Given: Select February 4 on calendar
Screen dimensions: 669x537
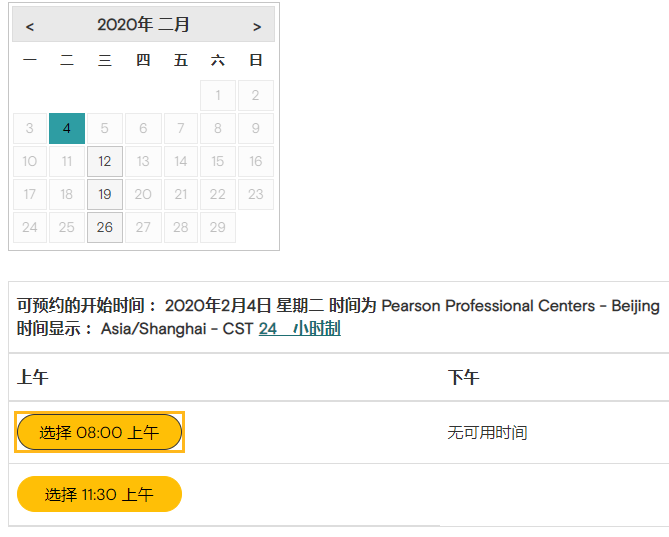Looking at the screenshot, I should pos(67,128).
